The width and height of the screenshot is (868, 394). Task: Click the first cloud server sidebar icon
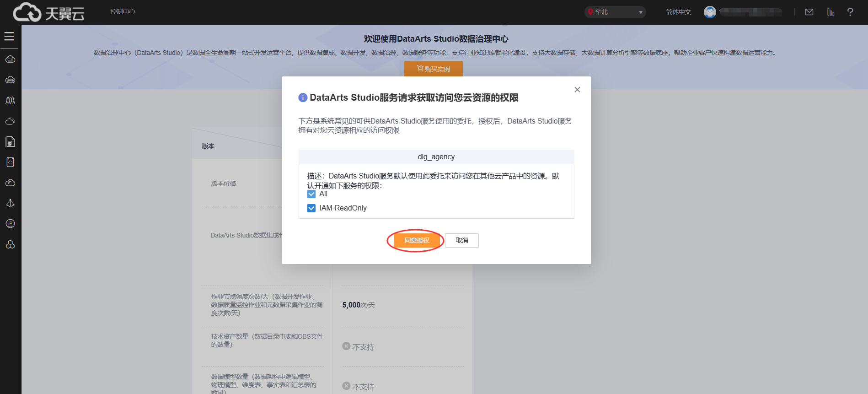(10, 59)
